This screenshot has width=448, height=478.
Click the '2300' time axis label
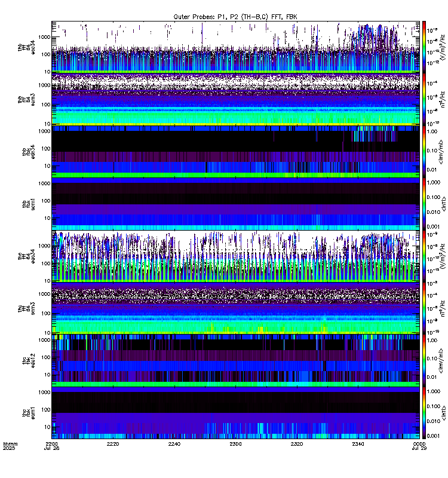[x=235, y=444]
